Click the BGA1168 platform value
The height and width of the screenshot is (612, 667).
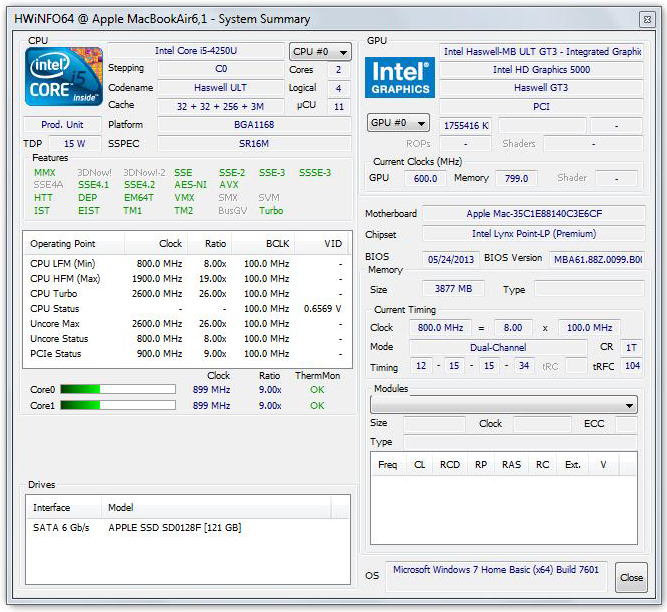(x=254, y=125)
